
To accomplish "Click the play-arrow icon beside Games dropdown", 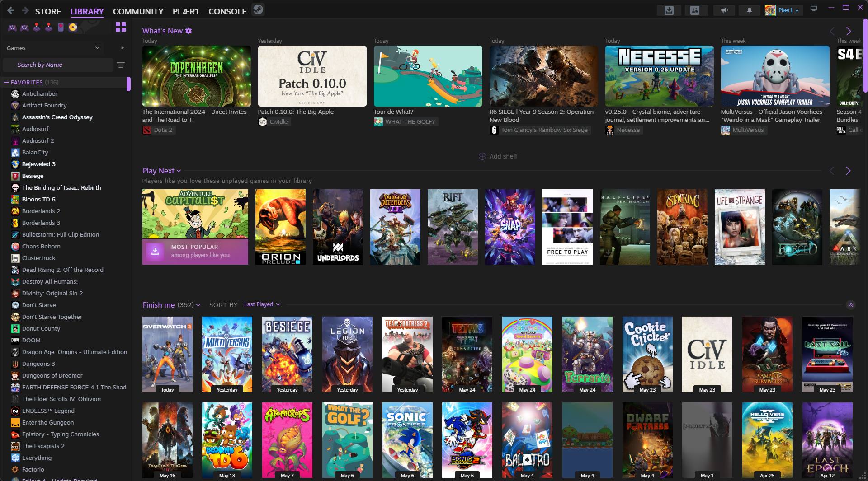I will pos(123,48).
